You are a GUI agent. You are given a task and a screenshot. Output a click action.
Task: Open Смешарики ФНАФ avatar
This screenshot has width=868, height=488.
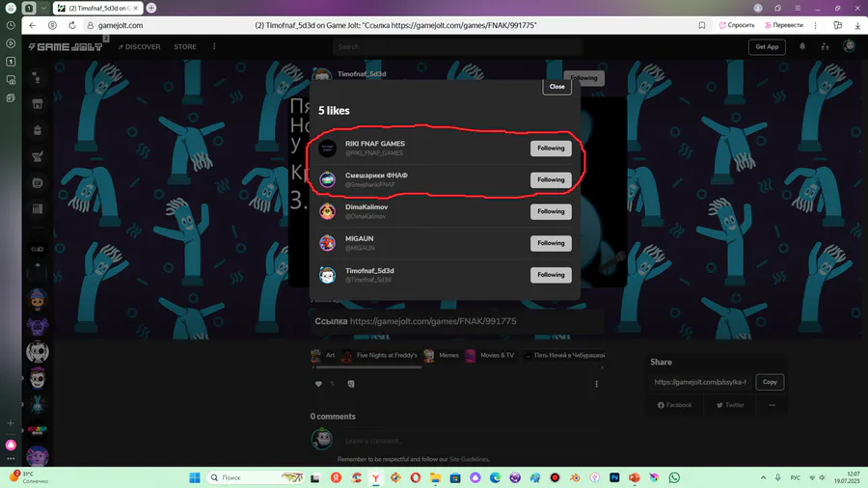point(327,179)
